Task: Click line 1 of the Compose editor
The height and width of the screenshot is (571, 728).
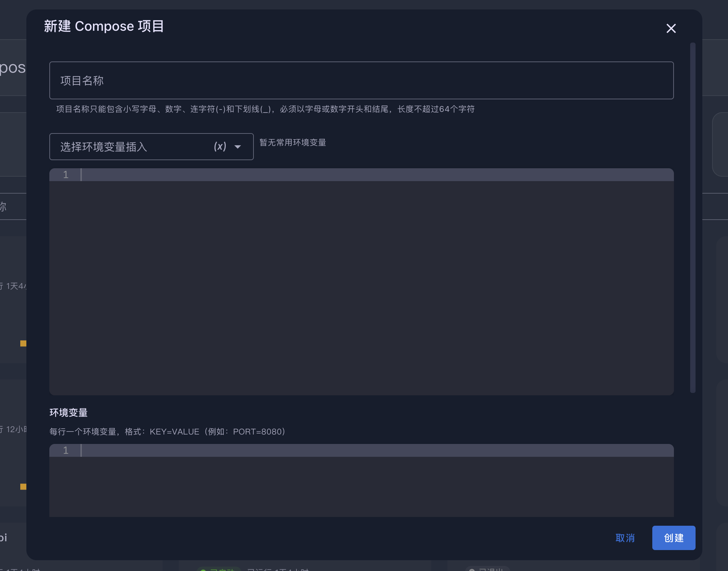Action: point(372,175)
